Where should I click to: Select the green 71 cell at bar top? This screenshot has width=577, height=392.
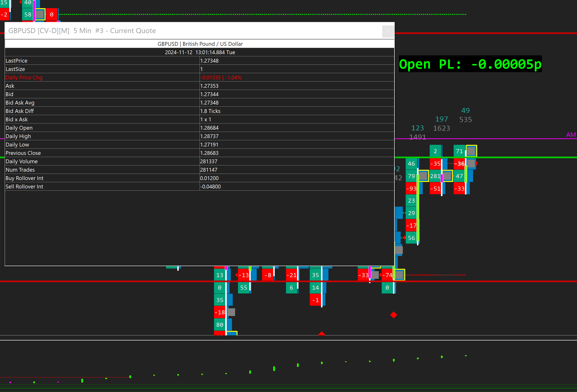click(x=459, y=151)
